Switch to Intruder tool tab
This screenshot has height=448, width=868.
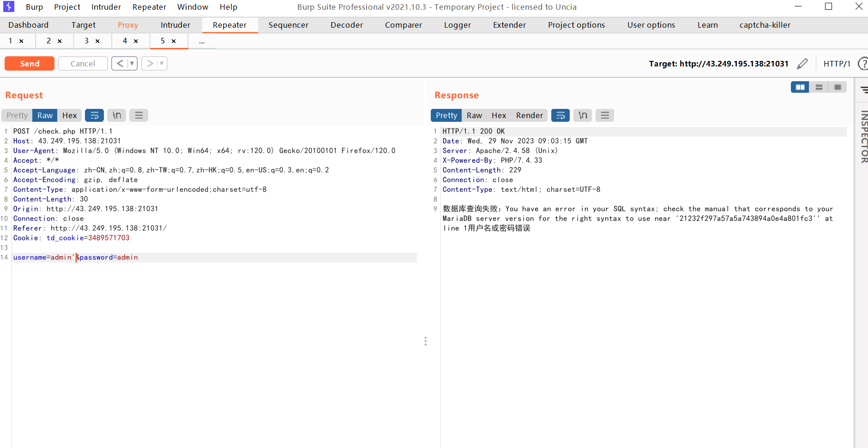coord(175,25)
